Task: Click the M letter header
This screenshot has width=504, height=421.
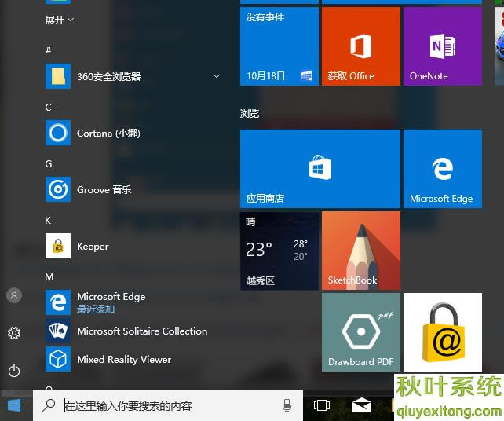Action: [49, 276]
